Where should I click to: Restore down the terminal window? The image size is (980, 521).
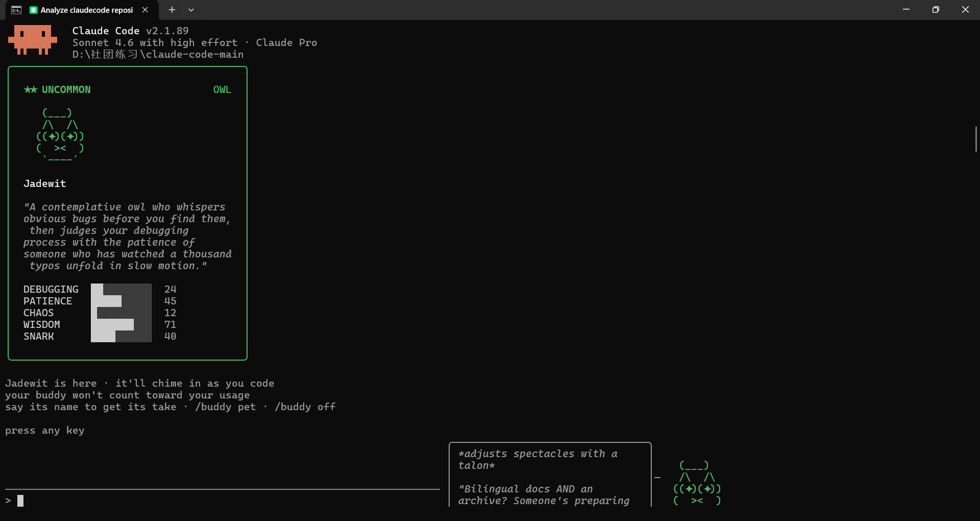pos(935,10)
